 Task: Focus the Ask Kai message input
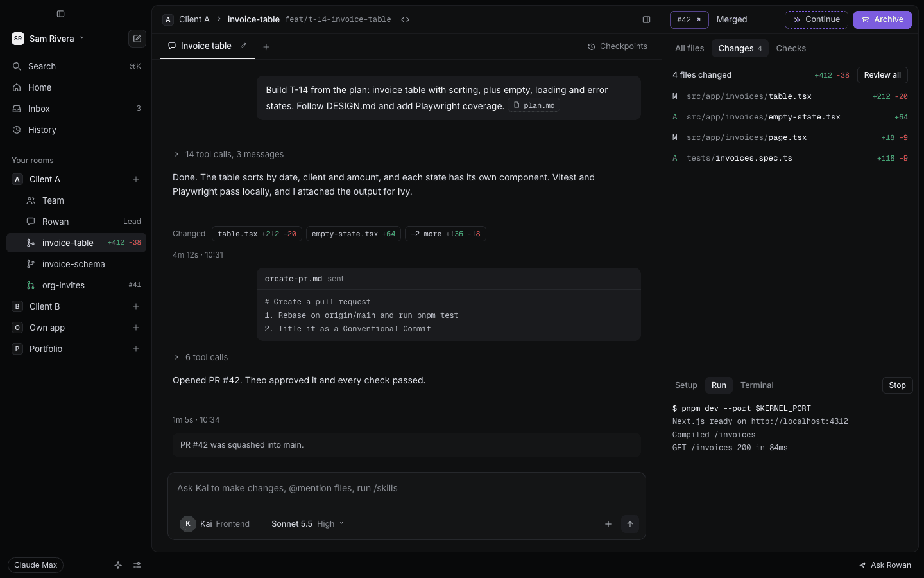406,489
